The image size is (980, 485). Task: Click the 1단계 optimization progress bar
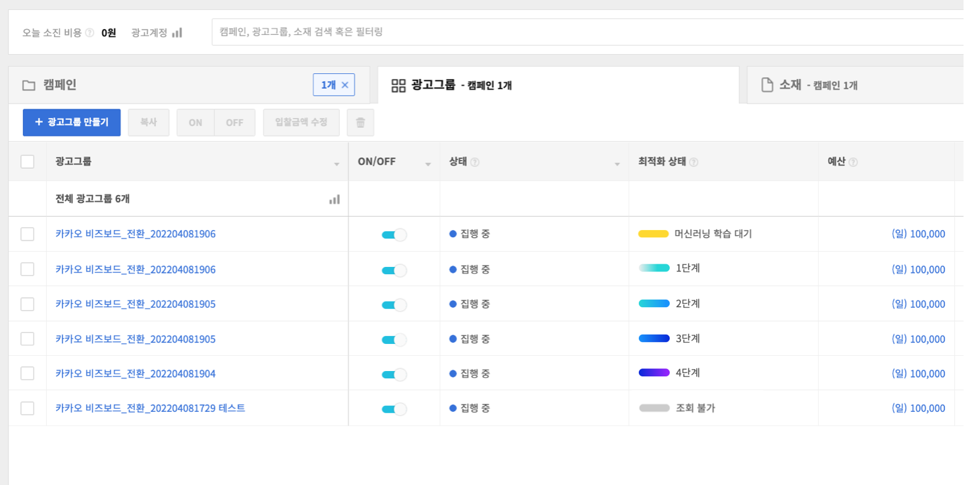click(x=654, y=268)
